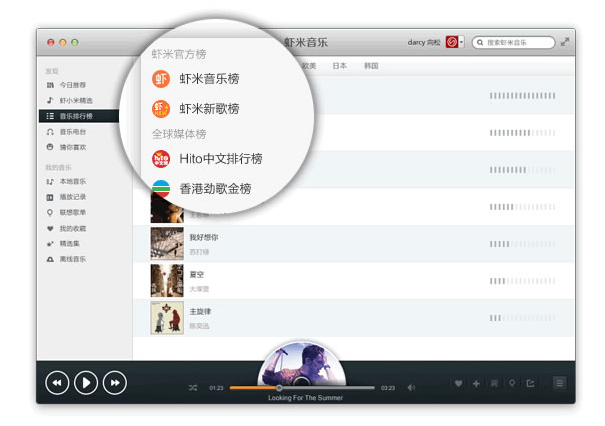Viewport: 605px width, 426px height.
Task: Click the red user avatar
Action: coord(452,42)
